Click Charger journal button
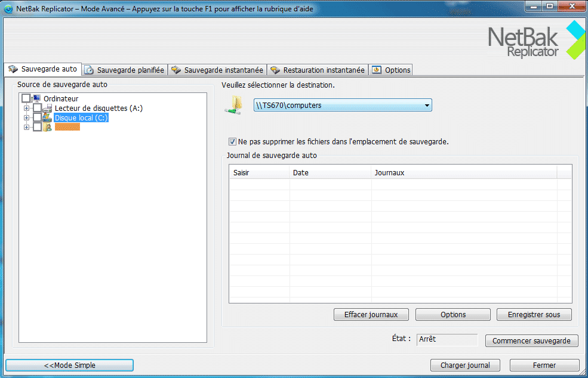 pos(466,365)
